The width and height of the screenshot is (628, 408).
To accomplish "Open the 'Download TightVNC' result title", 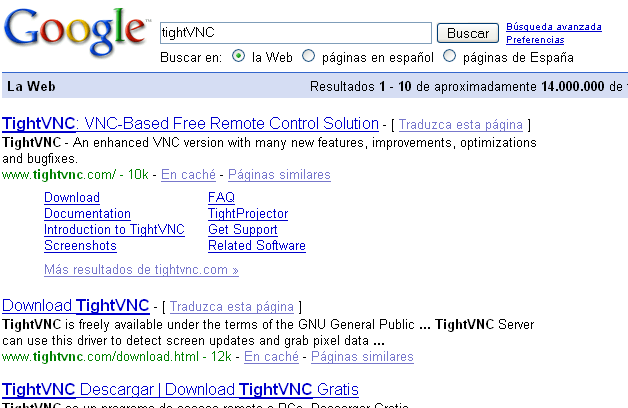I will [x=76, y=305].
